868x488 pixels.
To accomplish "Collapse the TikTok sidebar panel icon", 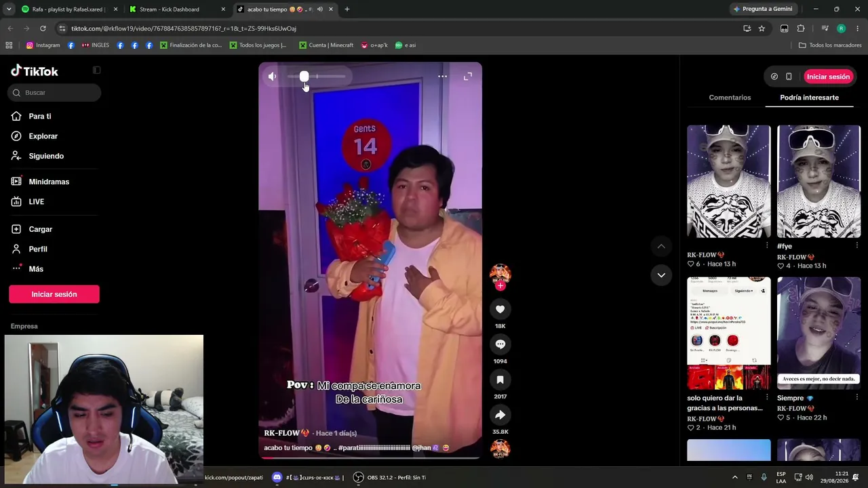I will coord(97,70).
